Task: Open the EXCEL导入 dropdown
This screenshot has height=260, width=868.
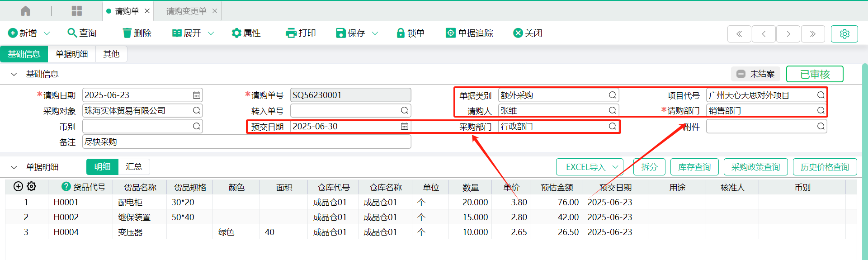Action: 590,167
